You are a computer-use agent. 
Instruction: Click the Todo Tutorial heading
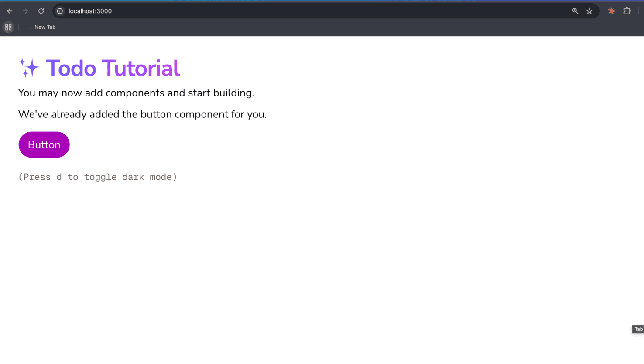click(113, 68)
